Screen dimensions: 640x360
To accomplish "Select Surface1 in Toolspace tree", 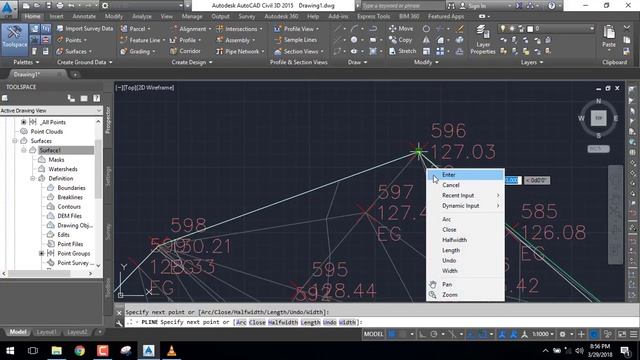I will (x=50, y=150).
